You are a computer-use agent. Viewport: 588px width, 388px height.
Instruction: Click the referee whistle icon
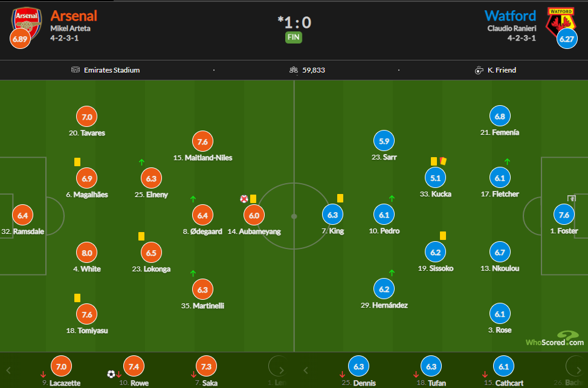479,70
